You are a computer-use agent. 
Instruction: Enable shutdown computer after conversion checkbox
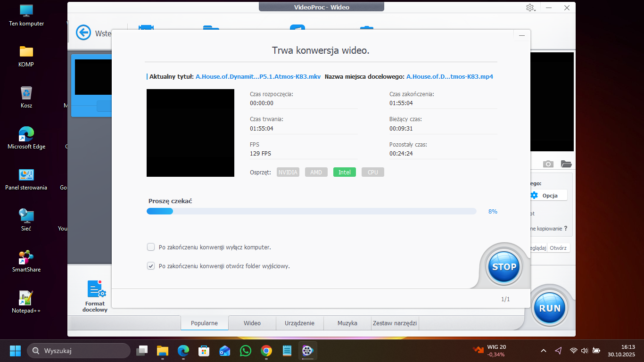click(x=151, y=247)
